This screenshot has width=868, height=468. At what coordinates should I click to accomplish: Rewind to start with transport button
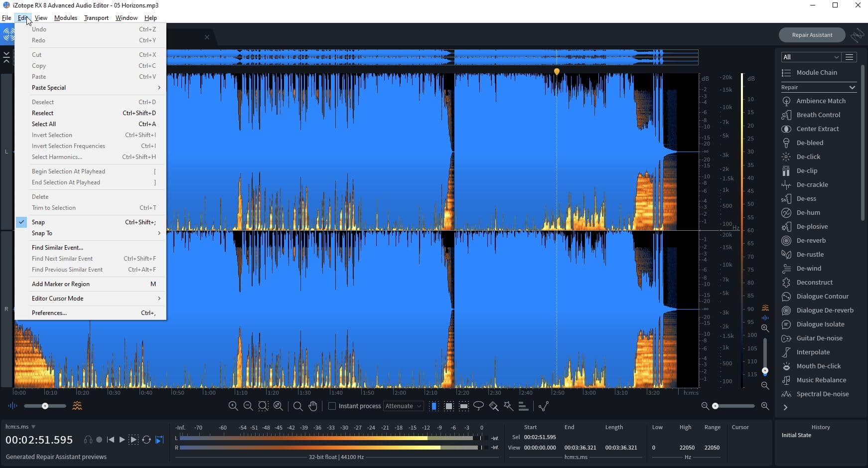(111, 440)
